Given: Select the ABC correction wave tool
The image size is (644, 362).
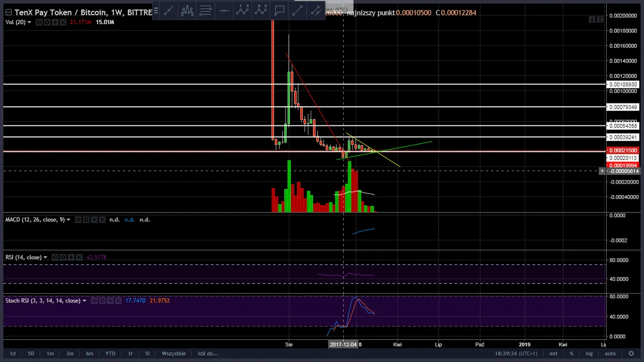Looking at the screenshot, I should 261,10.
